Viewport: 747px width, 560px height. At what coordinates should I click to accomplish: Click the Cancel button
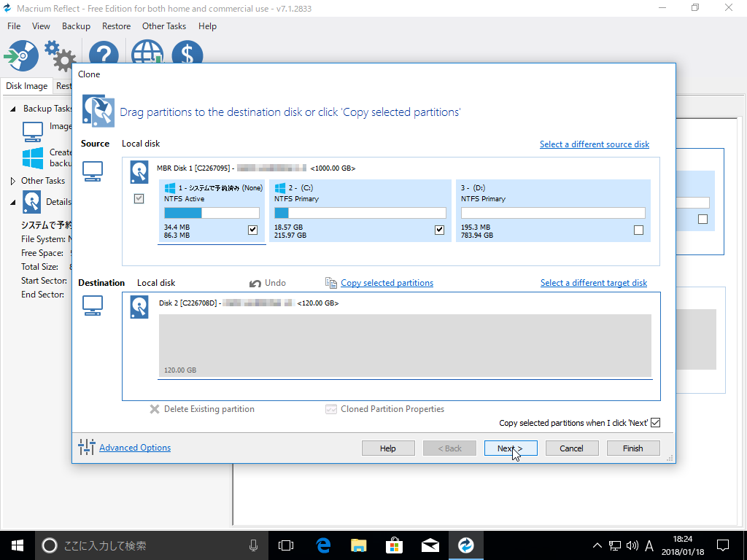coord(571,448)
